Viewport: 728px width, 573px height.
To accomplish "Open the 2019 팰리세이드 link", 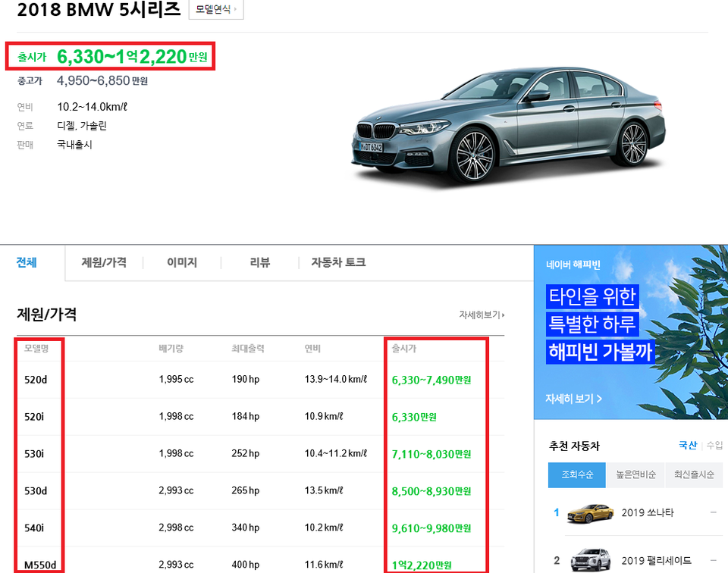I will click(x=657, y=560).
